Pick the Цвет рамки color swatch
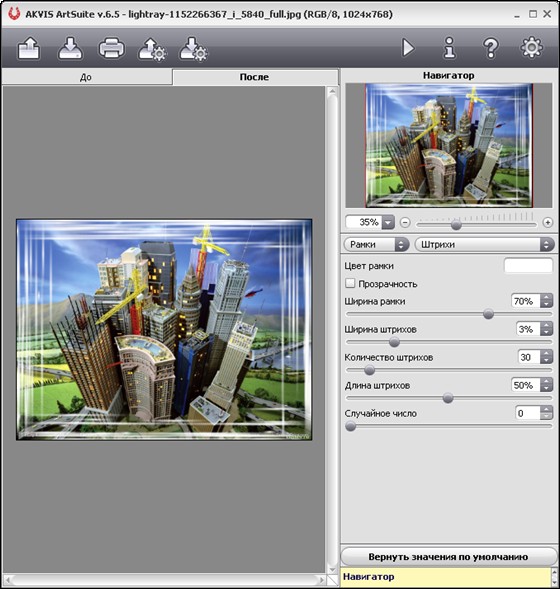 [x=528, y=266]
